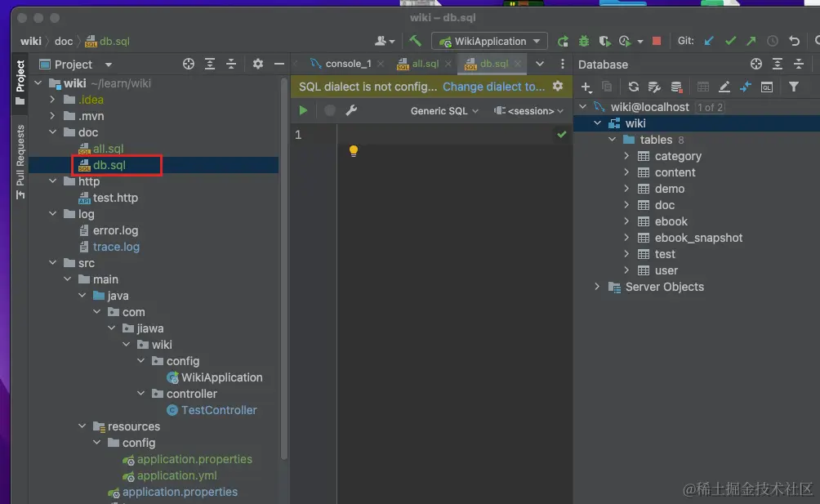
Task: Open the code-with-me user icon dropdown
Action: coord(385,41)
